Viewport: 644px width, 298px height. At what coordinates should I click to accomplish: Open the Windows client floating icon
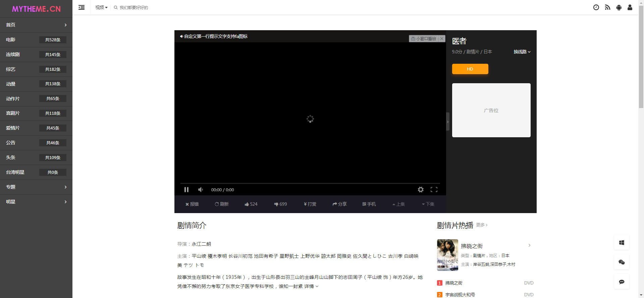tap(622, 243)
